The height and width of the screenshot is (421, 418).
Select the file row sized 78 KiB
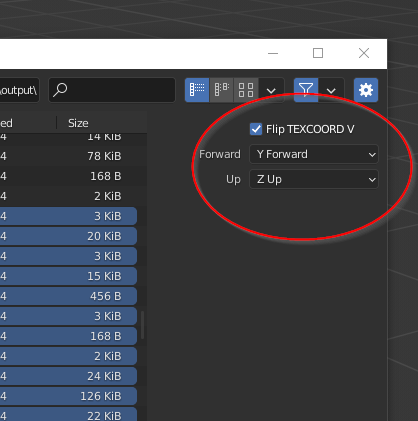click(68, 156)
